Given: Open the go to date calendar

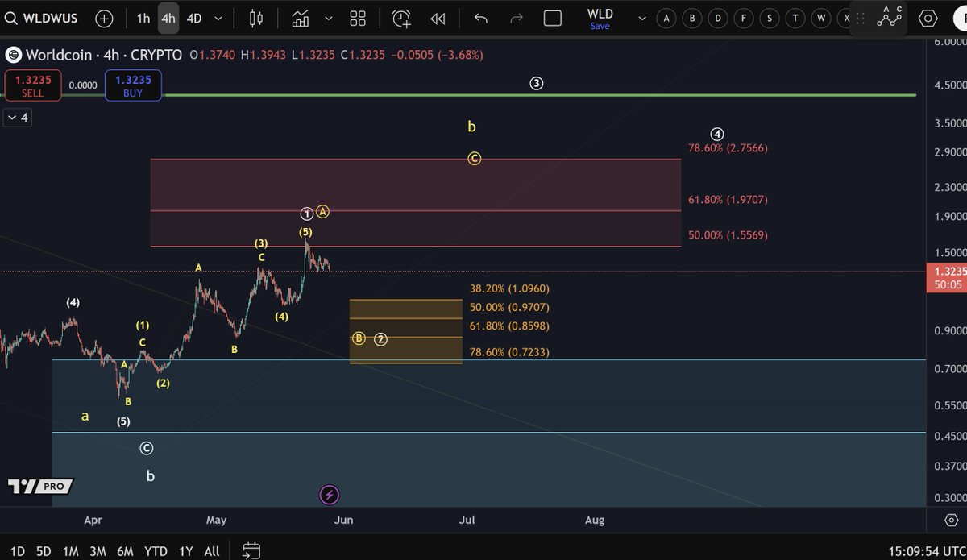Looking at the screenshot, I should tap(251, 551).
